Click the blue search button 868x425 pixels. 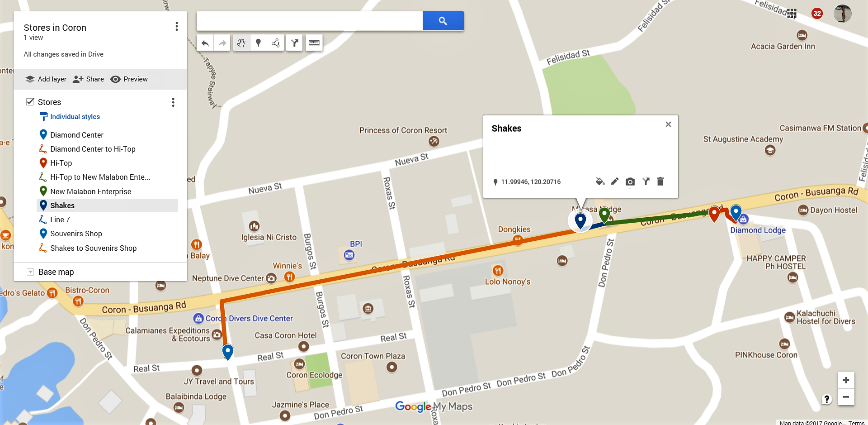point(443,21)
